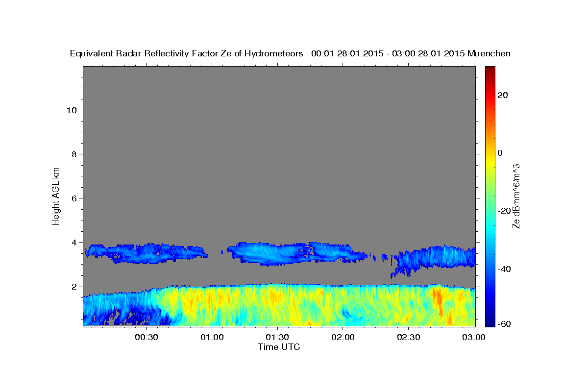588x392 pixels.
Task: Click the blue cloud layer above 00:30
Action: point(146,253)
